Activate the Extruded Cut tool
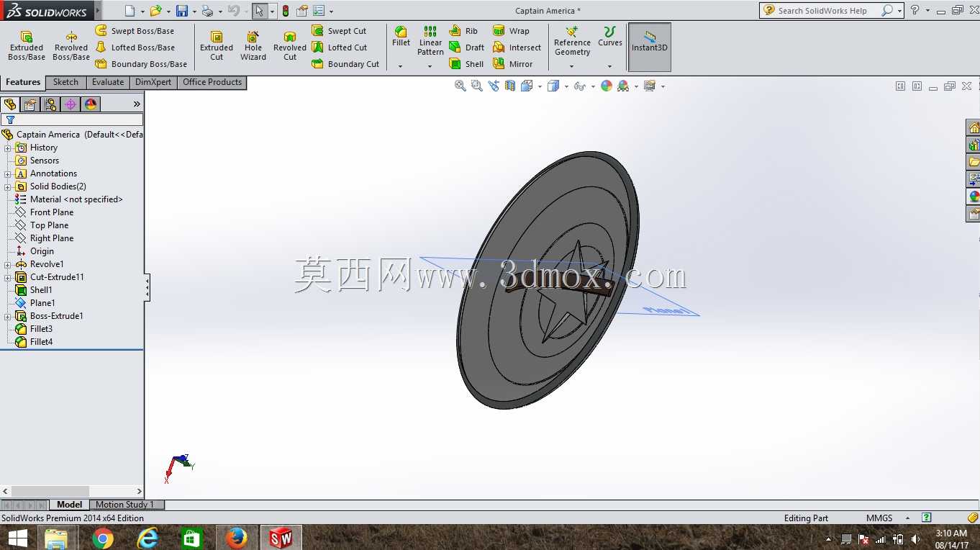This screenshot has width=980, height=550. (x=217, y=46)
